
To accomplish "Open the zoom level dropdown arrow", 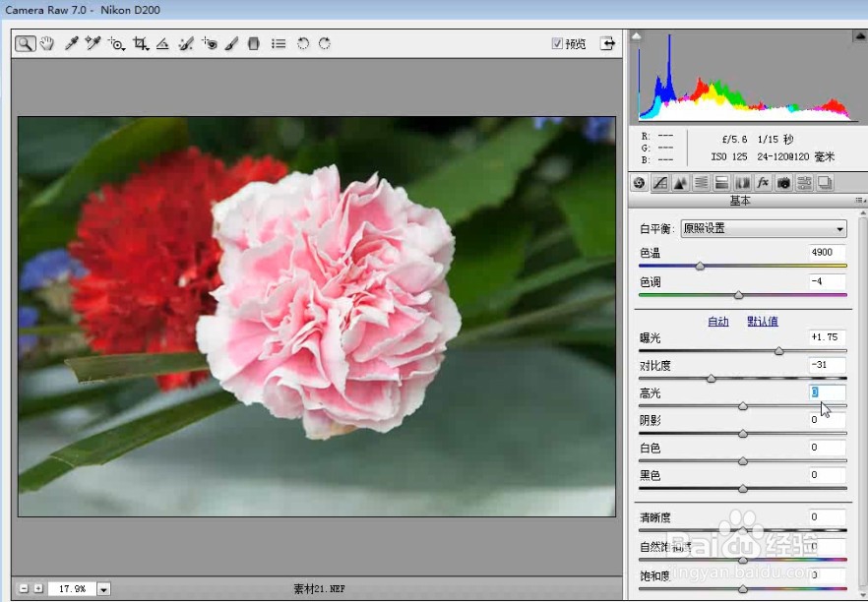I will tap(104, 588).
